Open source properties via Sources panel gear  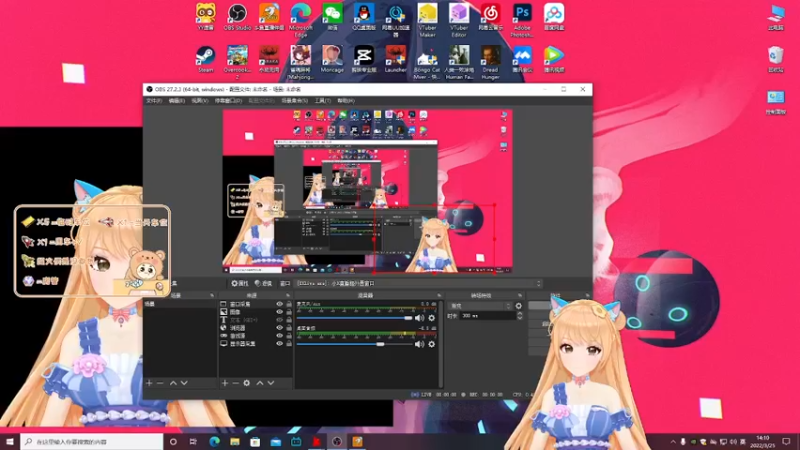pos(246,383)
